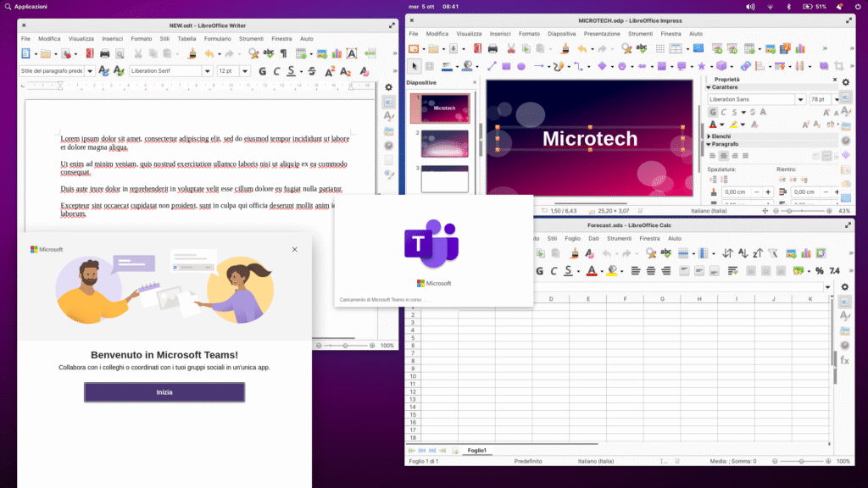Select the star shape tool in Impress
The image size is (868, 488).
click(x=701, y=66)
